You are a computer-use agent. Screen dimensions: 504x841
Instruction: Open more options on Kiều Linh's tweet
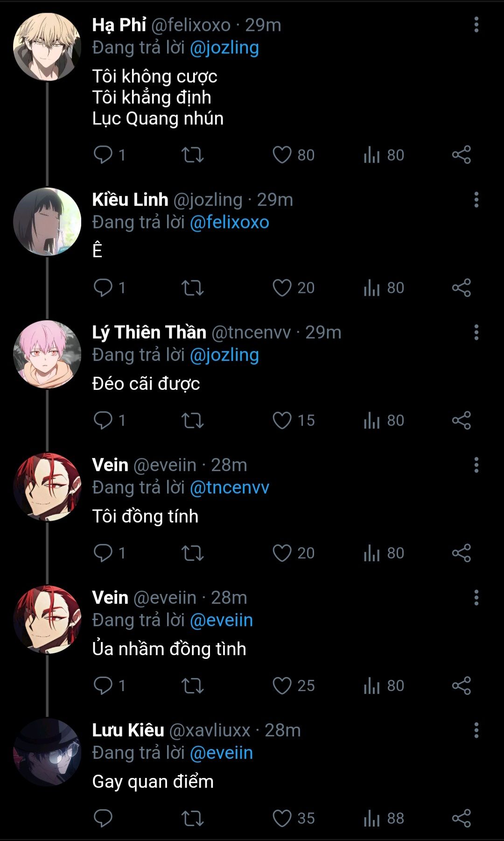[x=476, y=200]
